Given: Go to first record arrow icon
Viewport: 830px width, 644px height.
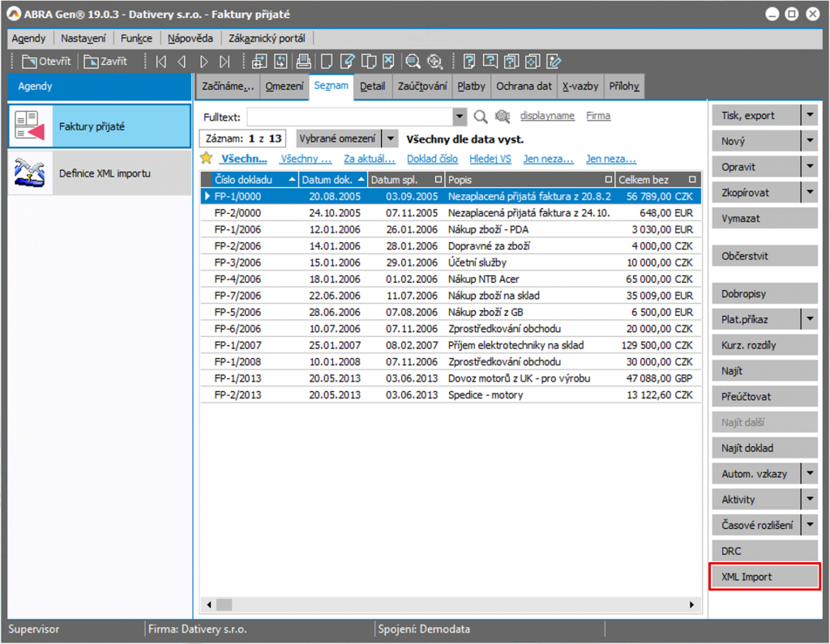Looking at the screenshot, I should click(x=161, y=62).
